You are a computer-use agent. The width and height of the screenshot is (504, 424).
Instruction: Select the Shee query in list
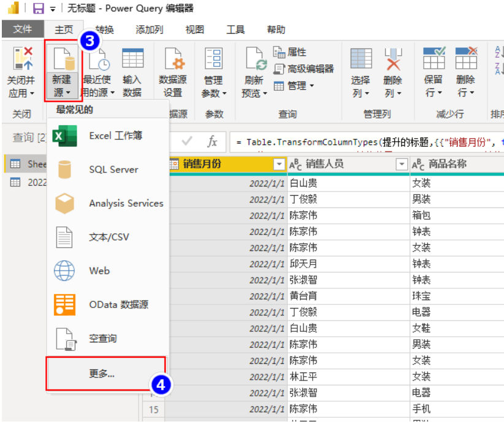click(26, 164)
